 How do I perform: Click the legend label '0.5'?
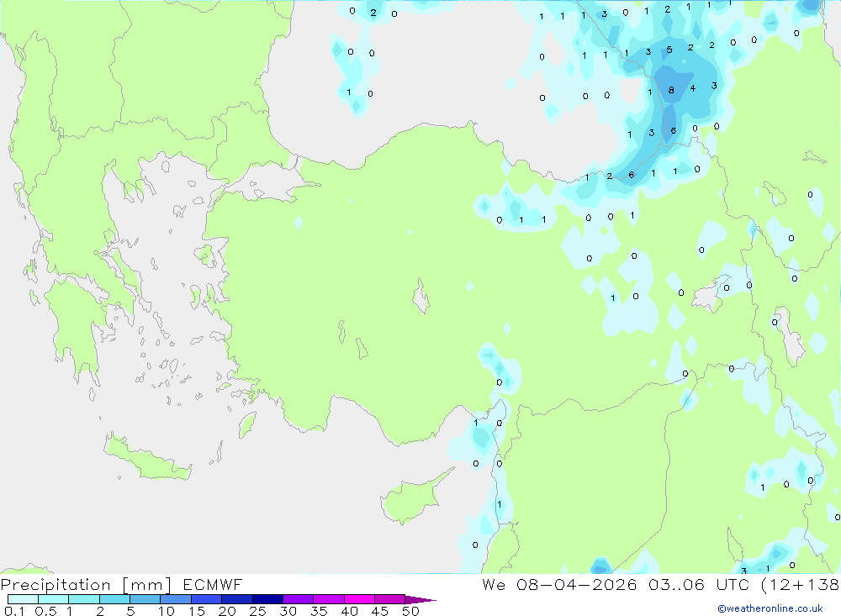click(45, 611)
